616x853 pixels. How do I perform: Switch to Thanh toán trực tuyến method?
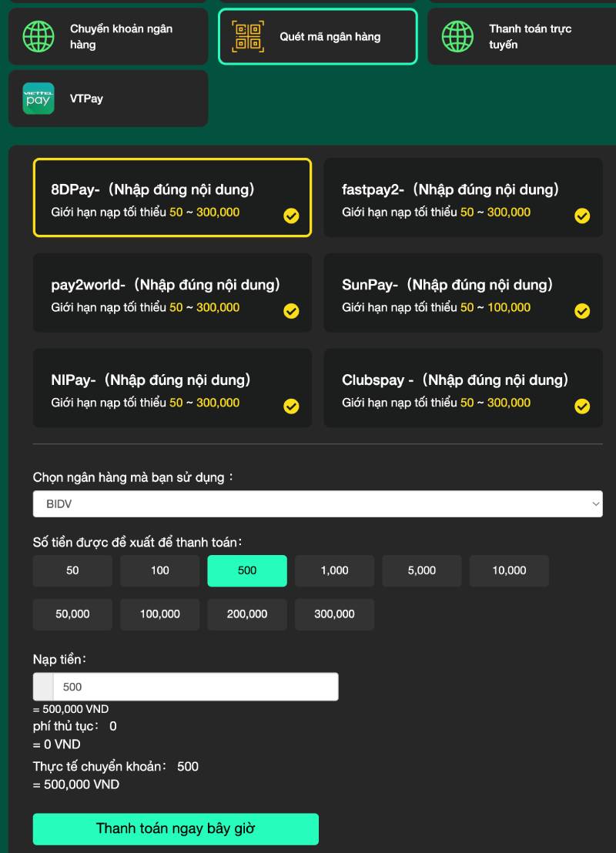point(522,36)
